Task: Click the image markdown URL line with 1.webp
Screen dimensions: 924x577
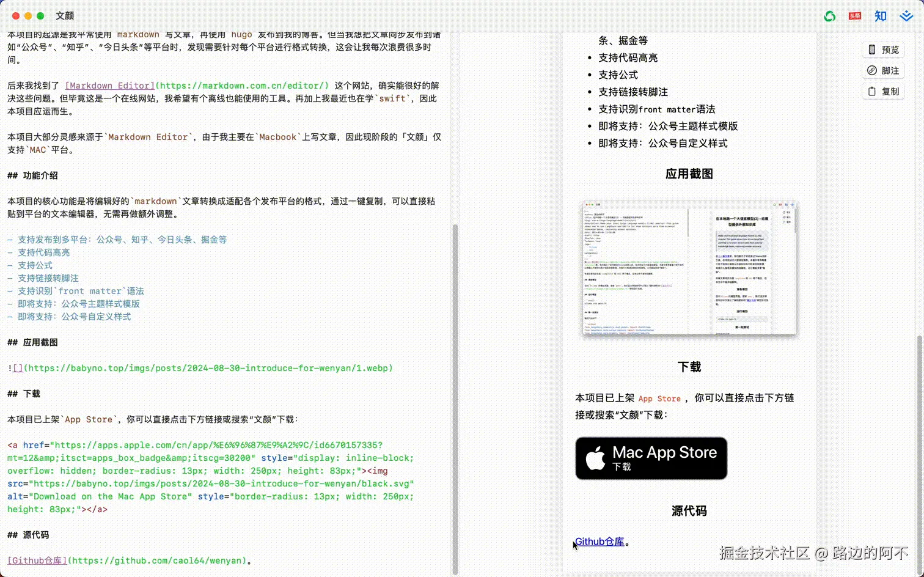Action: coord(200,368)
